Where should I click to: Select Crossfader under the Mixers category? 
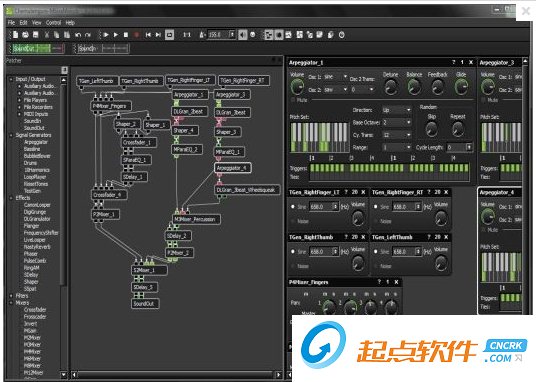(x=35, y=309)
